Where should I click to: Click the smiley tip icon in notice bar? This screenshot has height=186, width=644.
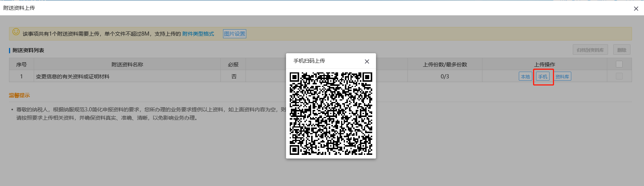(x=16, y=32)
